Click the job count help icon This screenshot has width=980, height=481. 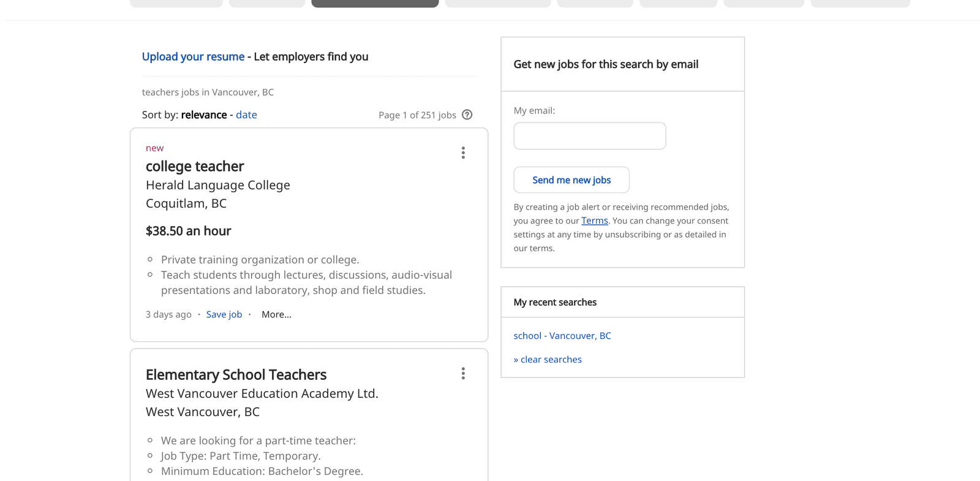(x=467, y=115)
